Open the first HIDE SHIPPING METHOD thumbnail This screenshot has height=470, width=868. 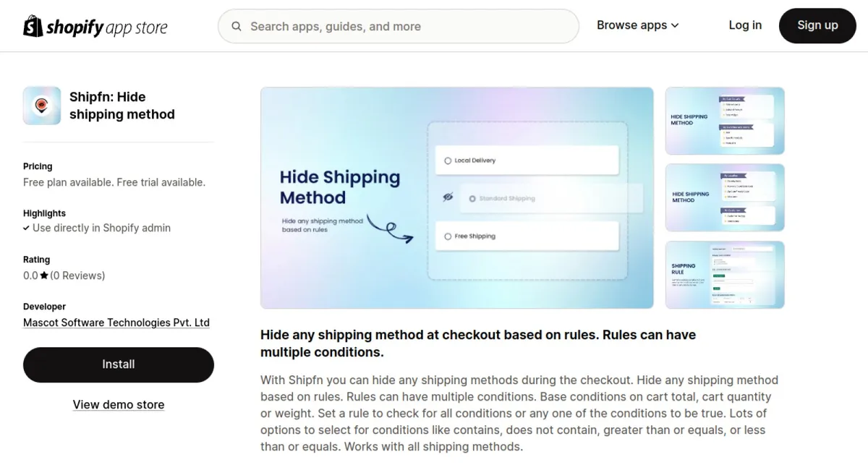[x=724, y=121]
